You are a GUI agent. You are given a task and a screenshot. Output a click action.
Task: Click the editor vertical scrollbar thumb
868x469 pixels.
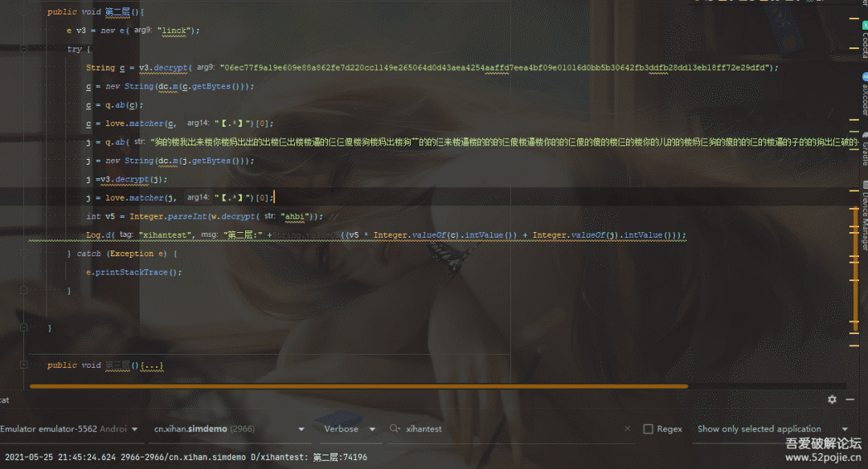click(x=856, y=268)
